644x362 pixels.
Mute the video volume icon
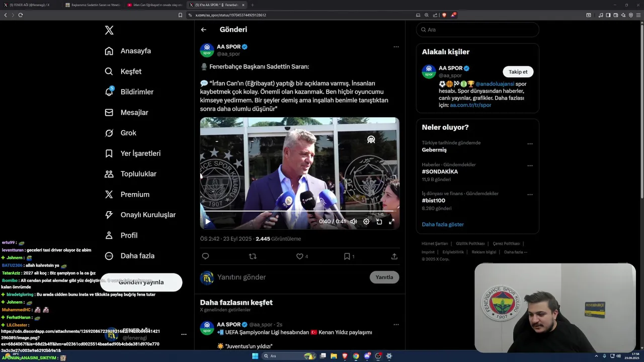click(x=354, y=221)
